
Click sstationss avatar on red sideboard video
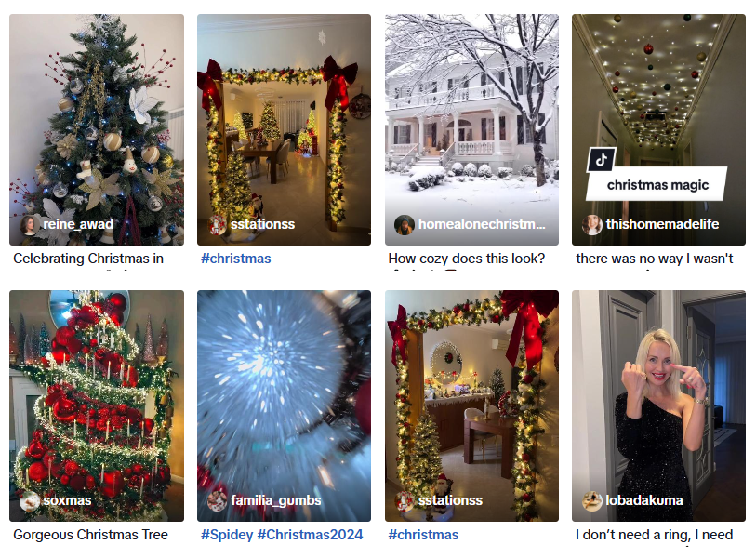(x=405, y=501)
